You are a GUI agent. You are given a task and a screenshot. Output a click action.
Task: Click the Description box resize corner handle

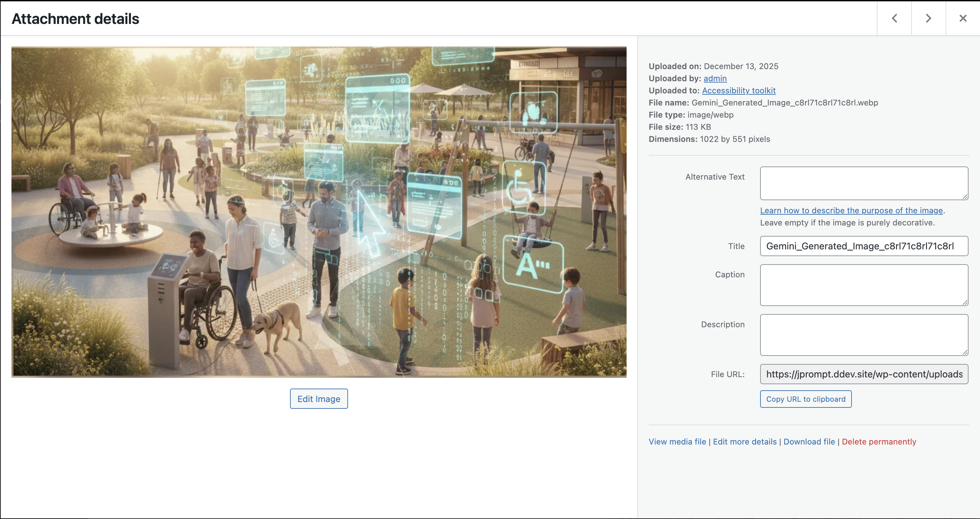(965, 353)
